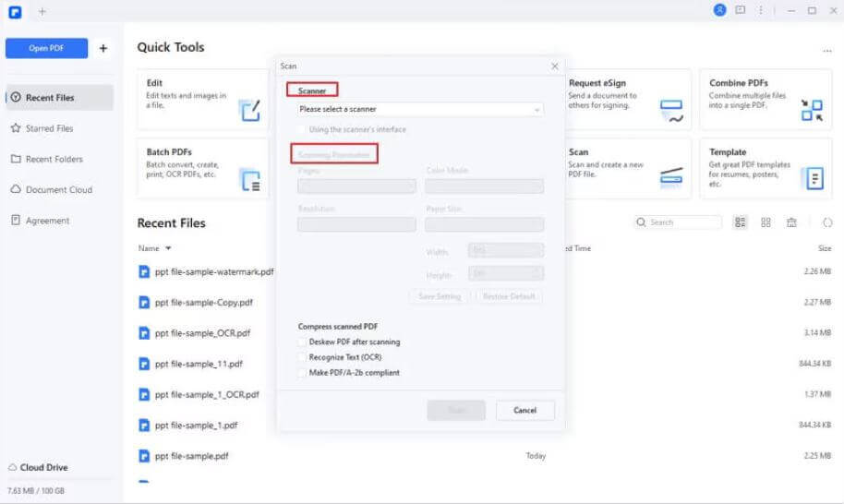Click the blue Open PDF button
This screenshot has height=504, width=844.
46,48
